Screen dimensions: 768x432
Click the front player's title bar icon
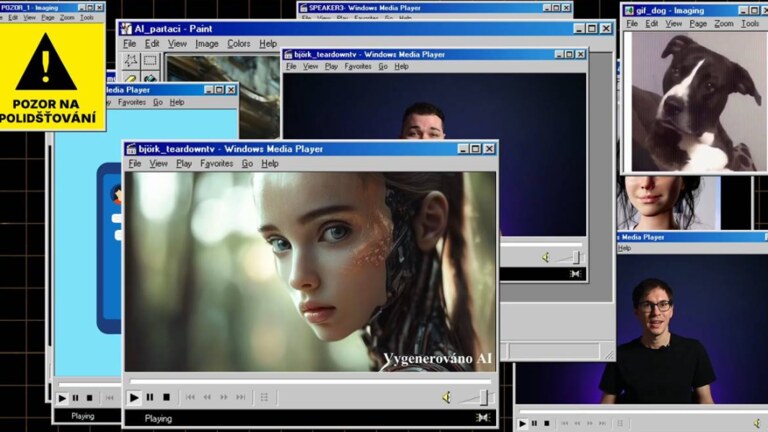pos(131,149)
